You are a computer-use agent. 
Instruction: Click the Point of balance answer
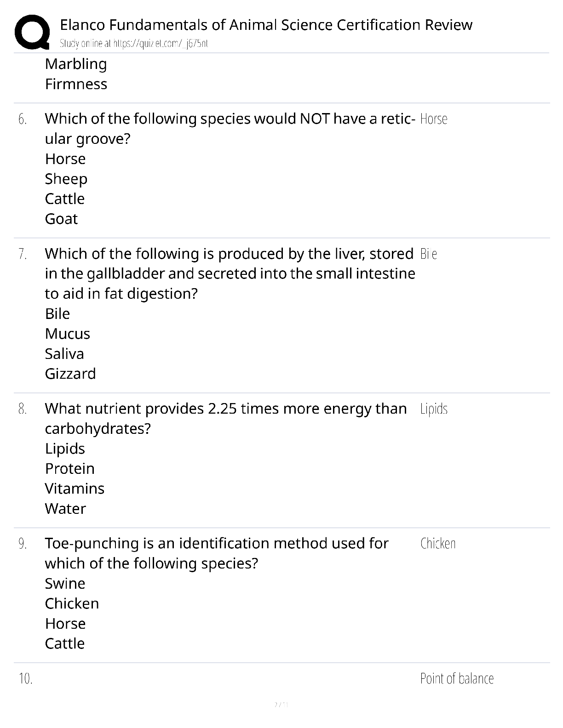457,679
